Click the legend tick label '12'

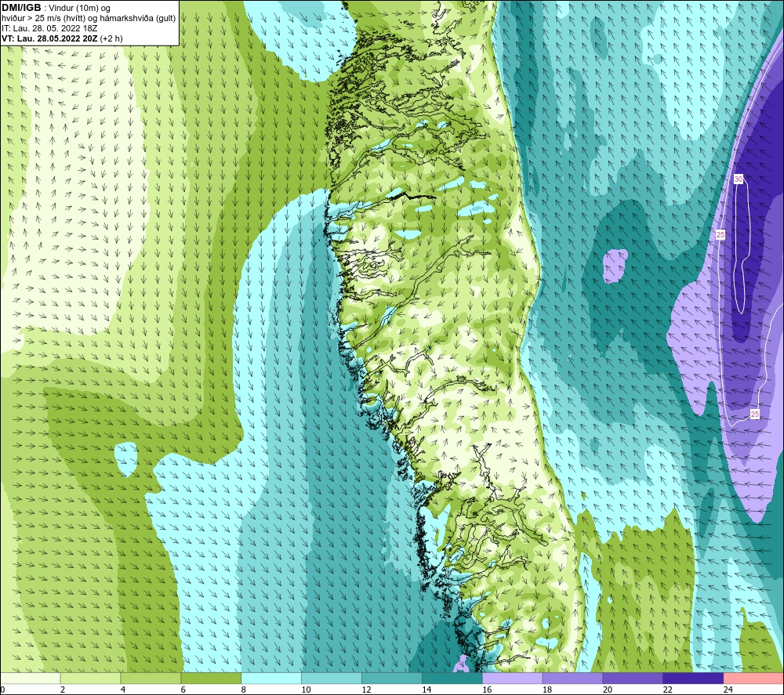click(x=366, y=690)
